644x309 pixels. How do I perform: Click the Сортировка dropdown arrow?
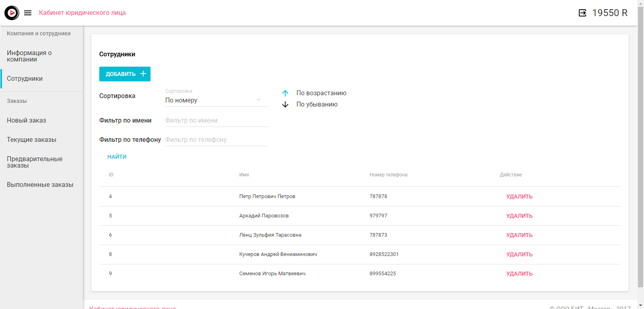pyautogui.click(x=259, y=100)
